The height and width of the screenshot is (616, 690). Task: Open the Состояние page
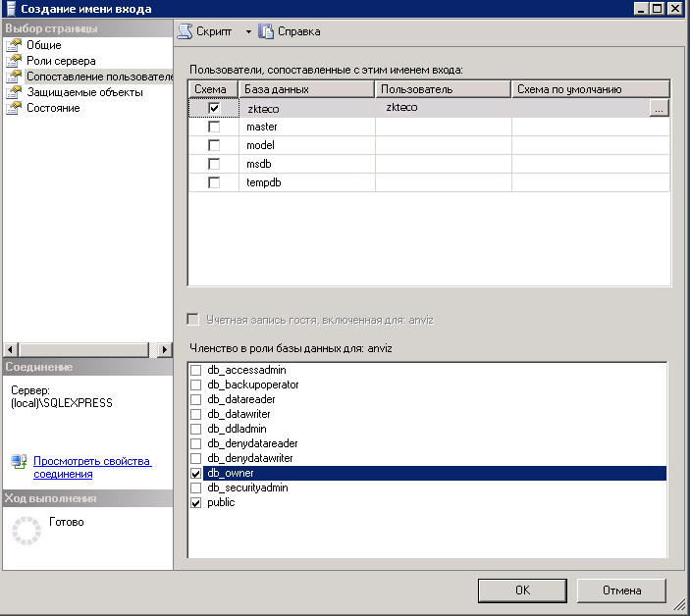click(53, 108)
